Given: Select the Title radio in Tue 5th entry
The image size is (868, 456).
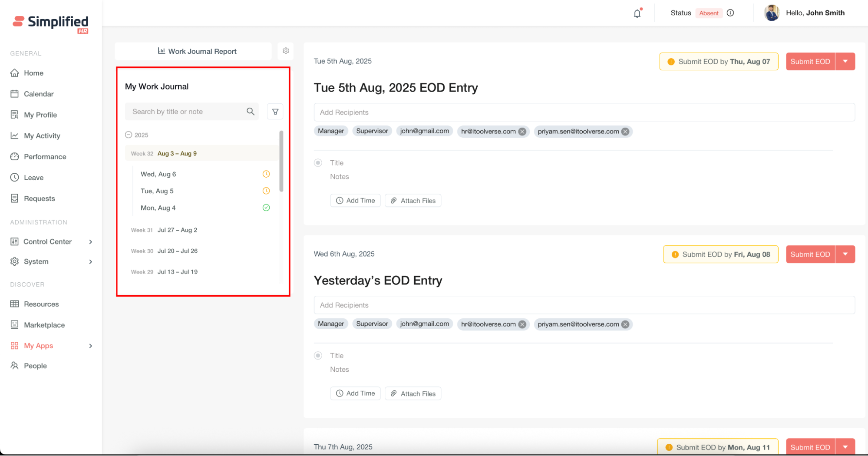Looking at the screenshot, I should click(318, 163).
